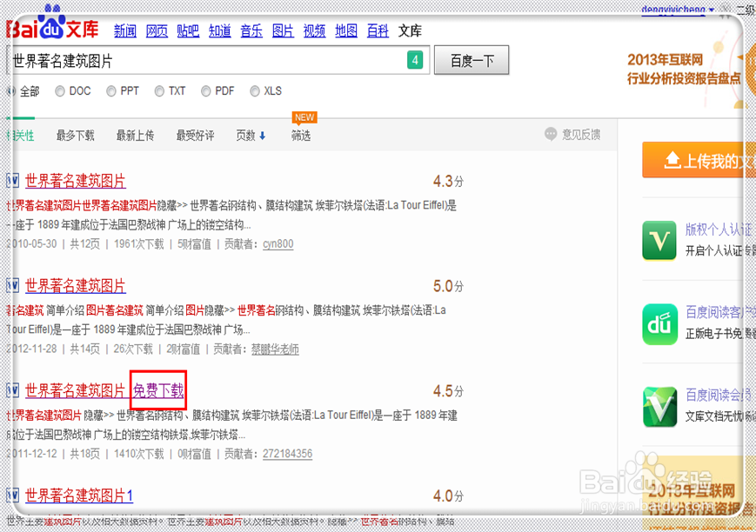Click the green V 版权个人认证 icon
The image size is (756, 532).
tap(659, 240)
